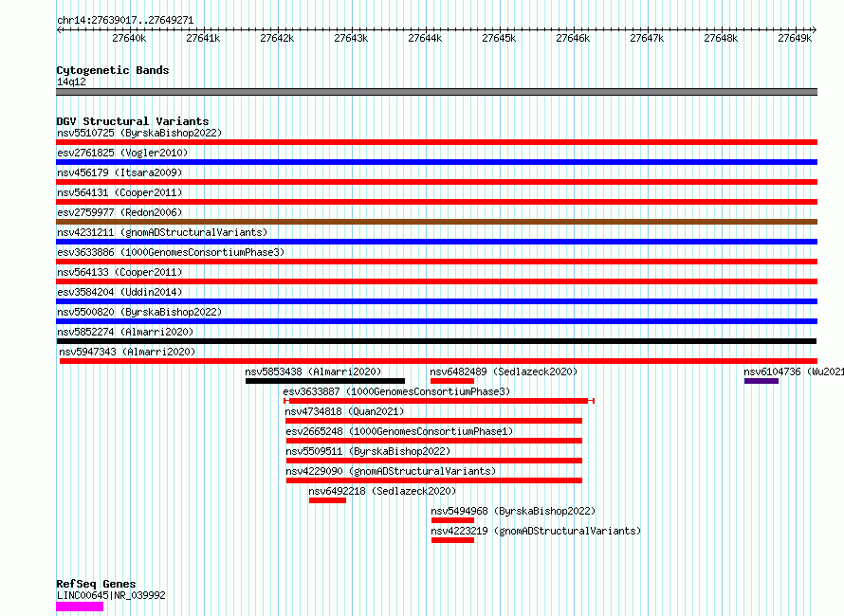Click the 14q12 band label
Screen dimensions: 844x616
coord(71,82)
